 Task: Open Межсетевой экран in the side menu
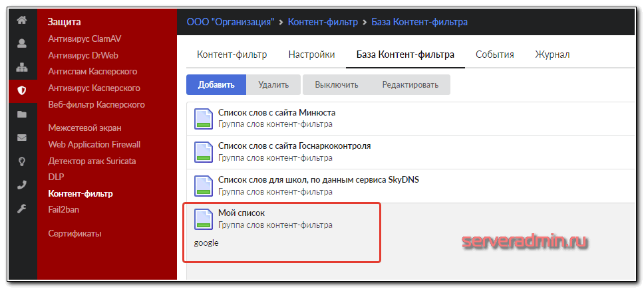coord(84,128)
